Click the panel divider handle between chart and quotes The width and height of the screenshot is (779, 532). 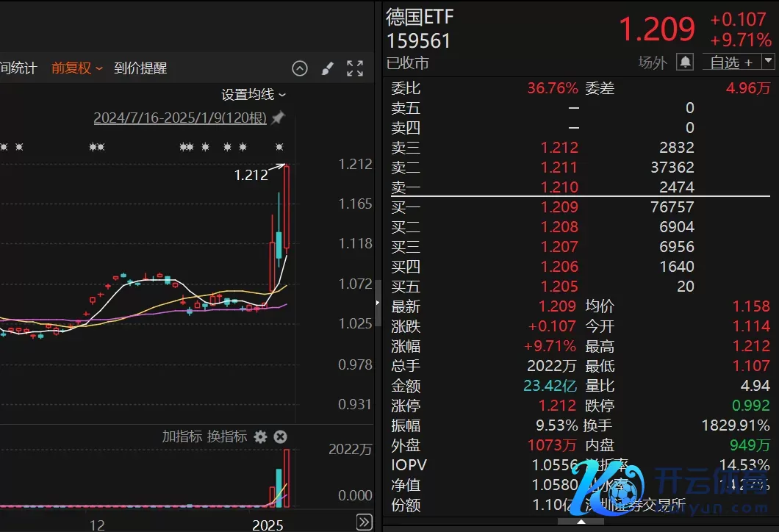pyautogui.click(x=378, y=303)
